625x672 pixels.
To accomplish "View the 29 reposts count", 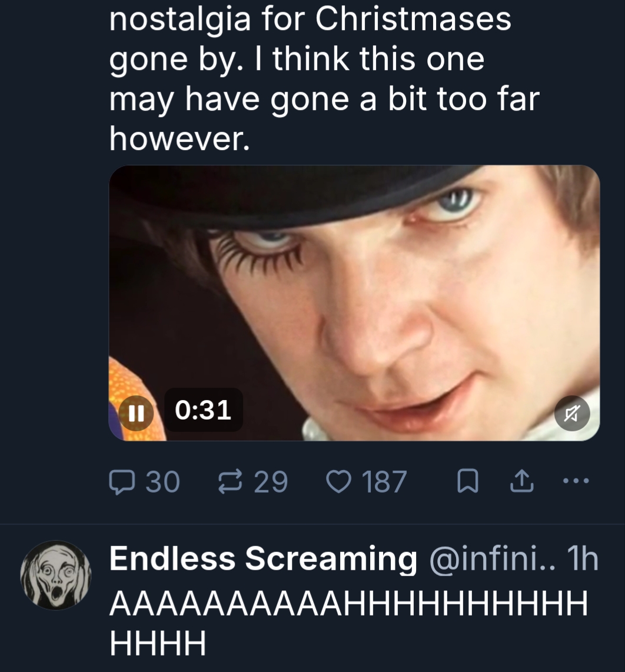I will click(x=271, y=482).
